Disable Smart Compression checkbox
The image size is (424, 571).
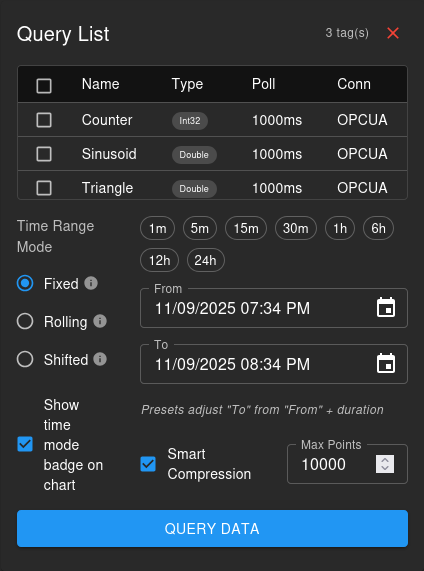tap(148, 464)
